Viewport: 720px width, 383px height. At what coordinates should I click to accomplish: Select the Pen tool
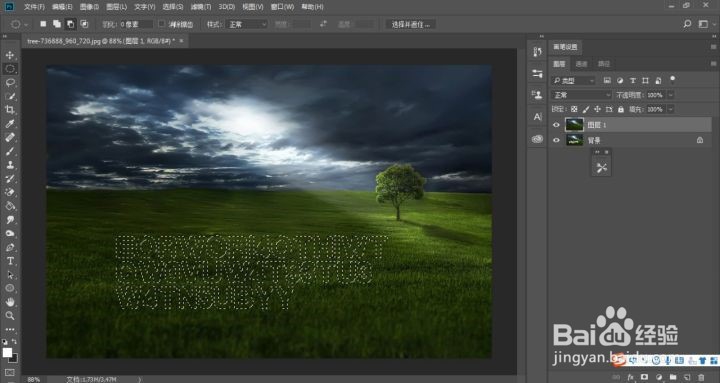click(10, 247)
